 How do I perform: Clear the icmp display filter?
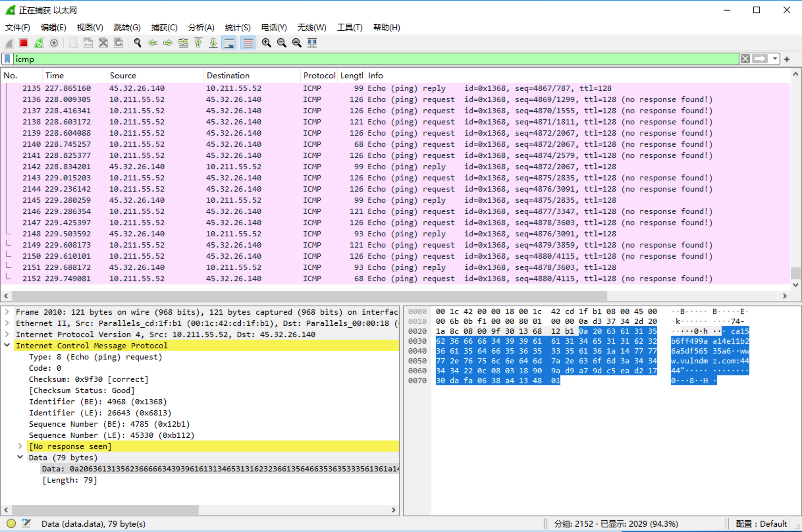[745, 59]
